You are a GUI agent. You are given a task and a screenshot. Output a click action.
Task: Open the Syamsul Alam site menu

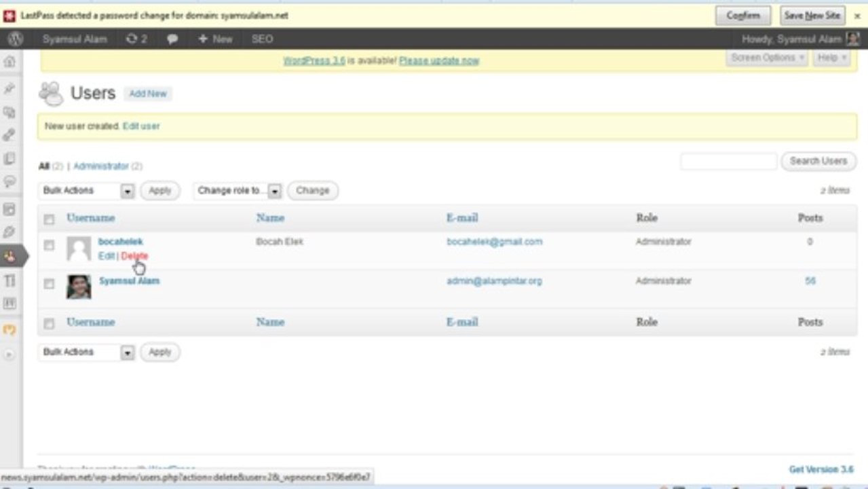coord(75,39)
